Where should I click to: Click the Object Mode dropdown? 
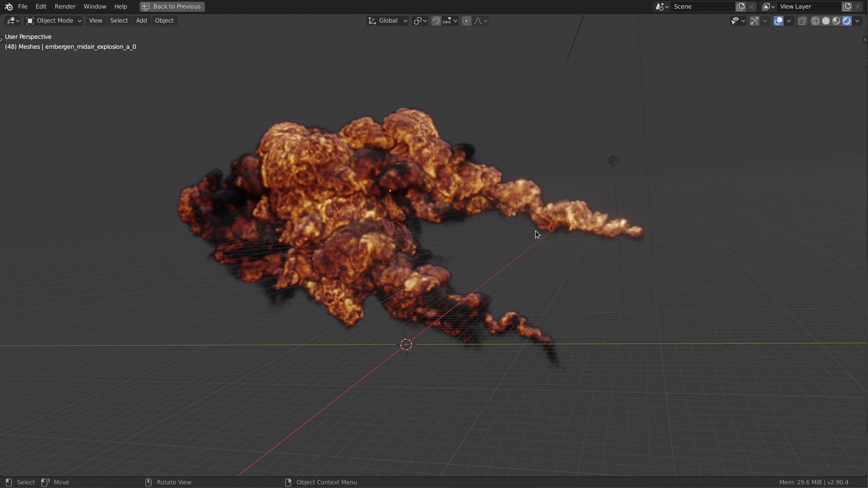tap(53, 20)
